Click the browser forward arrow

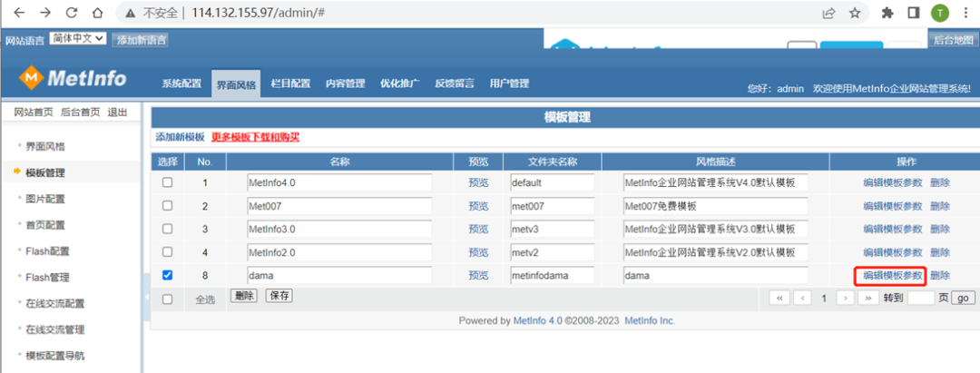pyautogui.click(x=45, y=13)
